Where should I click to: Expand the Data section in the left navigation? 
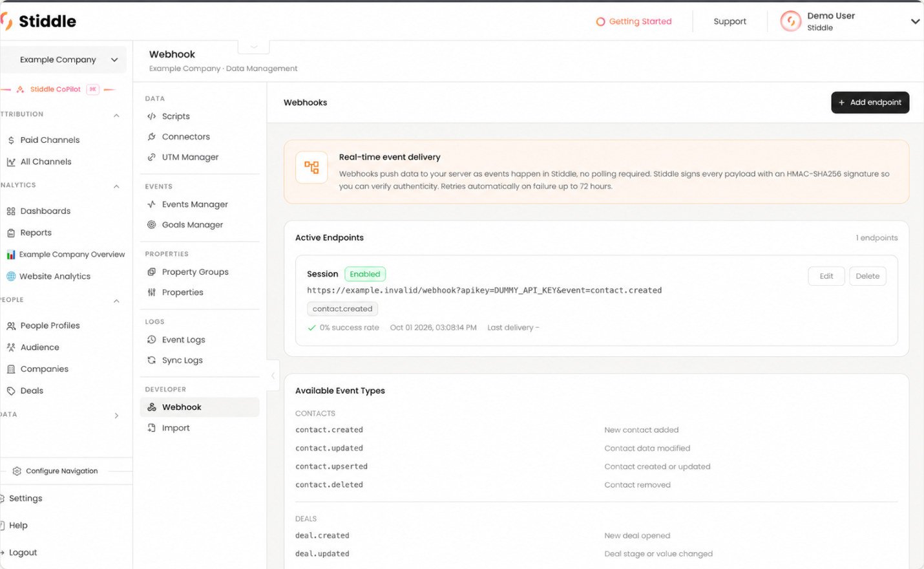coord(116,416)
